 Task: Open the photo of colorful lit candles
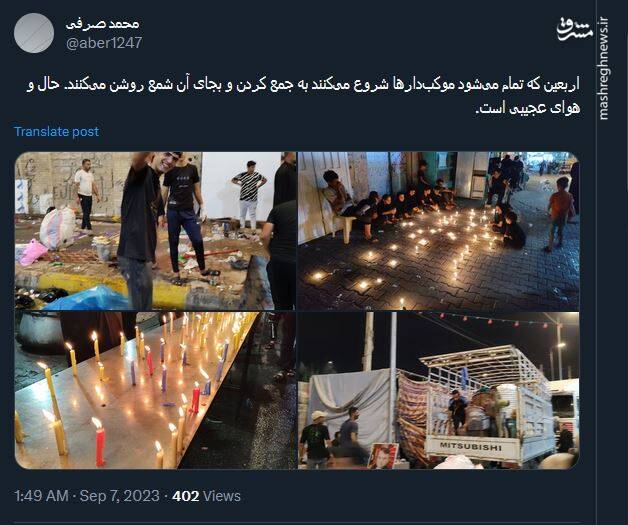pyautogui.click(x=155, y=390)
